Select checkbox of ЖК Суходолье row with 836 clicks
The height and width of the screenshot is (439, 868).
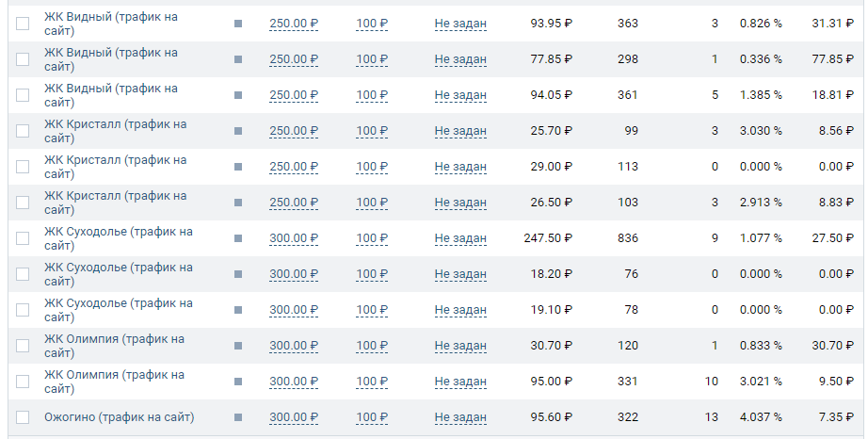[x=23, y=238]
